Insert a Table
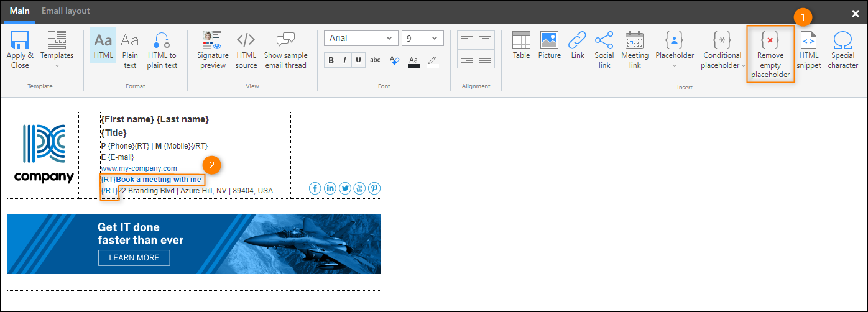Screen dimensions: 868x312 (x=521, y=45)
